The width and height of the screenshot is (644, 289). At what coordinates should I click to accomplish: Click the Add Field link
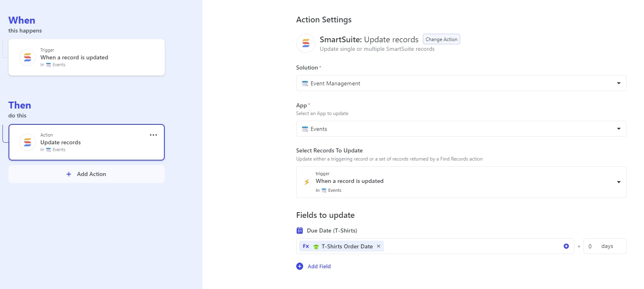[x=319, y=266]
